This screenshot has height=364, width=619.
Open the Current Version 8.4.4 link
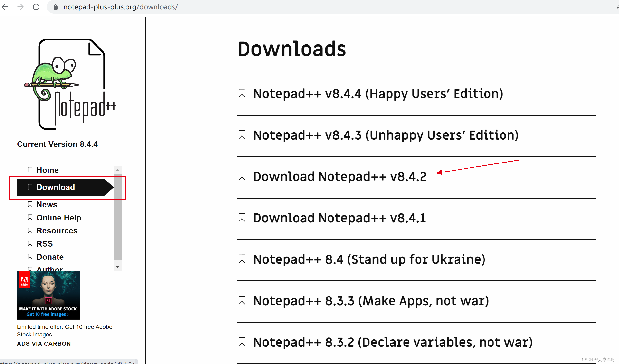(x=57, y=144)
